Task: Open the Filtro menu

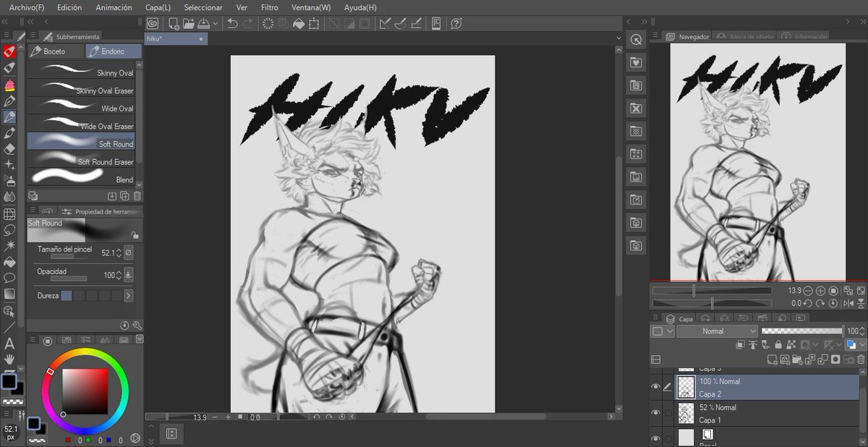Action: pyautogui.click(x=269, y=7)
